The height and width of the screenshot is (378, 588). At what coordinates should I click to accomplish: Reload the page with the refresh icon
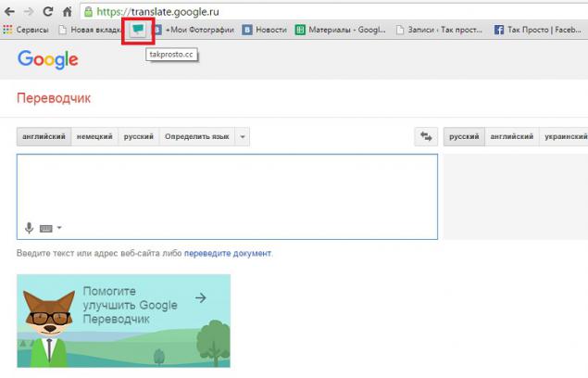click(48, 11)
